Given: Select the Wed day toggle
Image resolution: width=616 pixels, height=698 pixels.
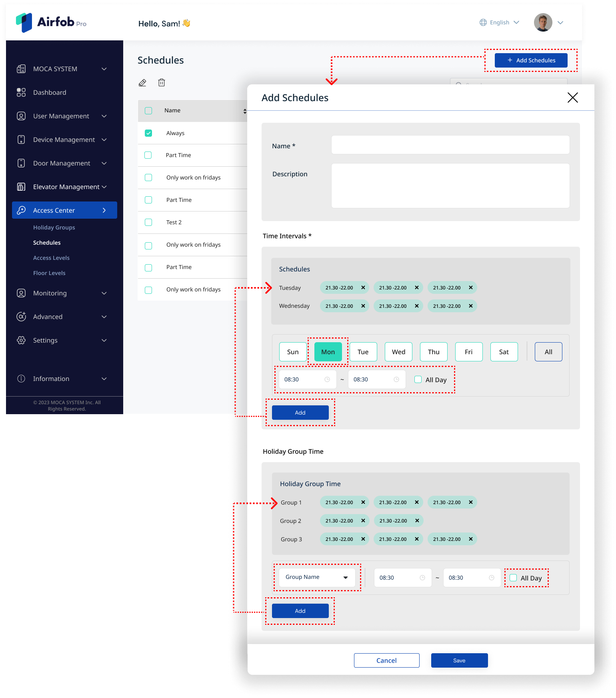Looking at the screenshot, I should click(398, 352).
